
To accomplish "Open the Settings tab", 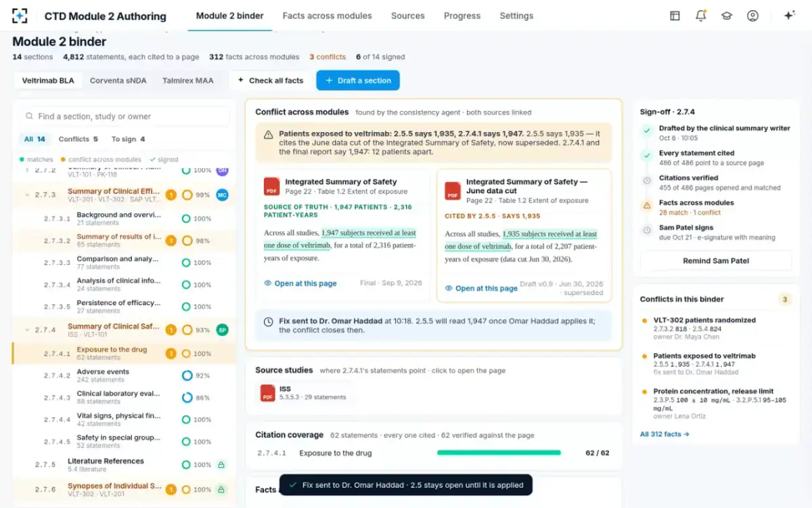I will 516,16.
